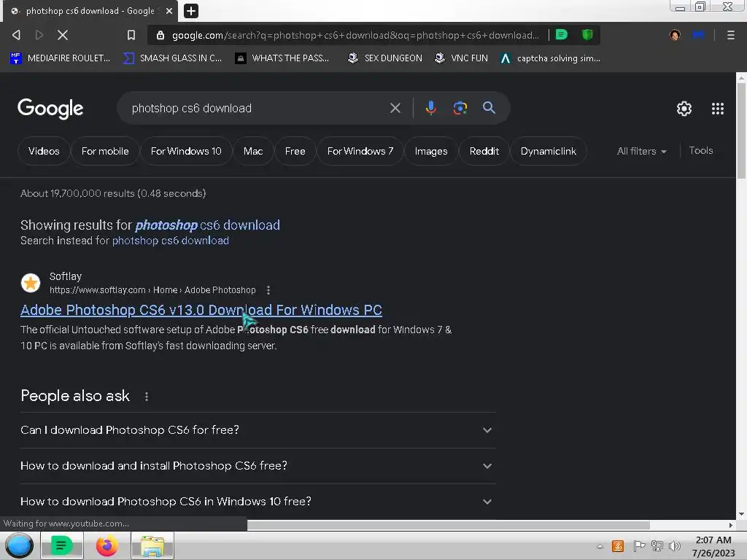Open MEDIAFIRE ROULET... bookmark
Viewport: 747px width, 560px height.
(60, 58)
